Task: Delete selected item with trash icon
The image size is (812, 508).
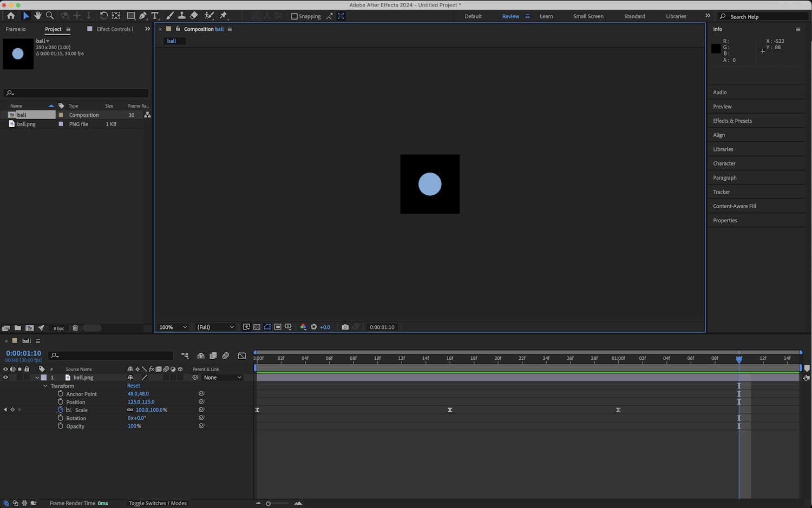Action: coord(75,328)
